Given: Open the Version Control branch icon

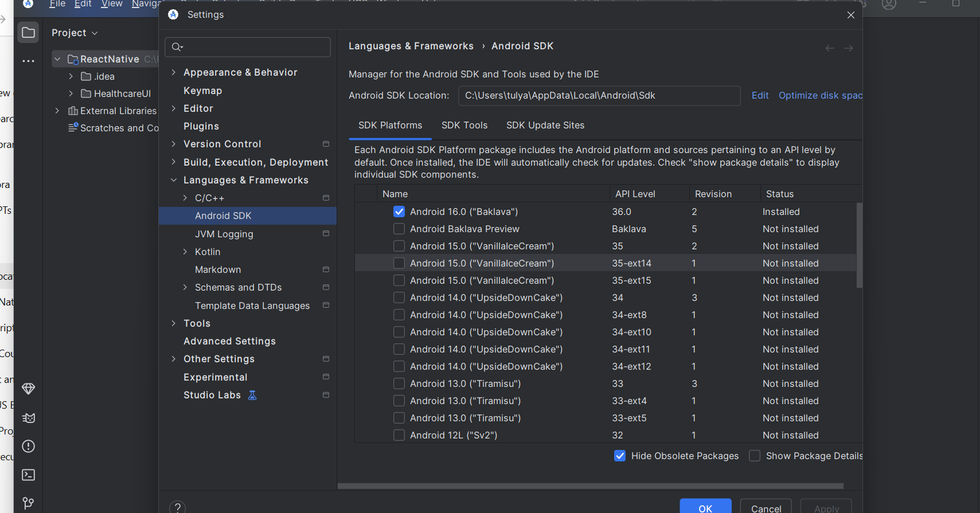Looking at the screenshot, I should (28, 503).
